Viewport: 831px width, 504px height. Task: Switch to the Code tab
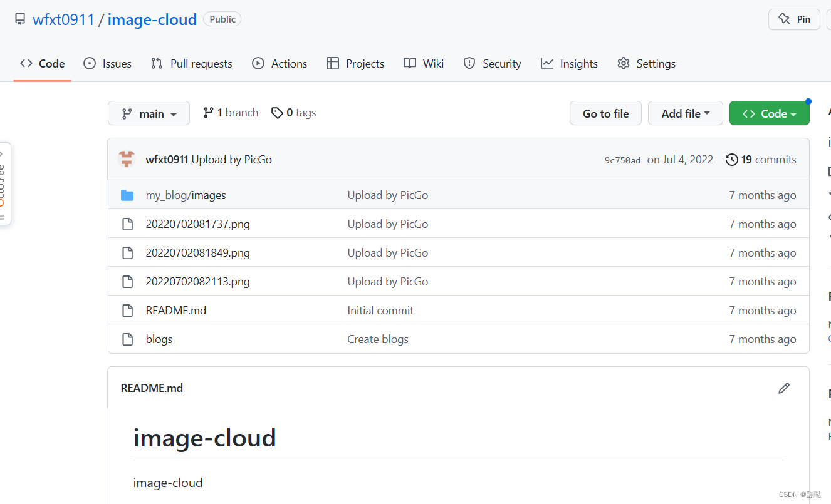tap(42, 63)
